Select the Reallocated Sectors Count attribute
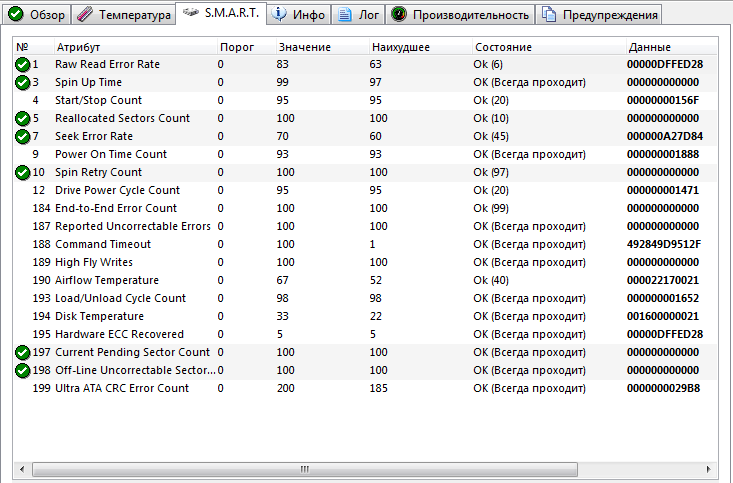 point(122,118)
